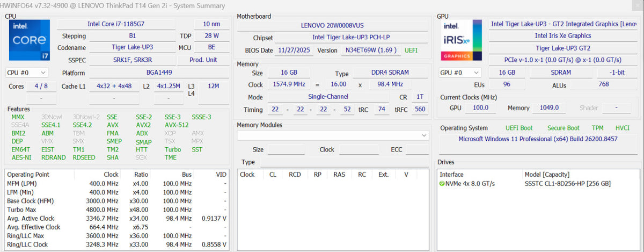The width and height of the screenshot is (644, 252).
Task: Click the SHA feature label
Action: point(112,157)
